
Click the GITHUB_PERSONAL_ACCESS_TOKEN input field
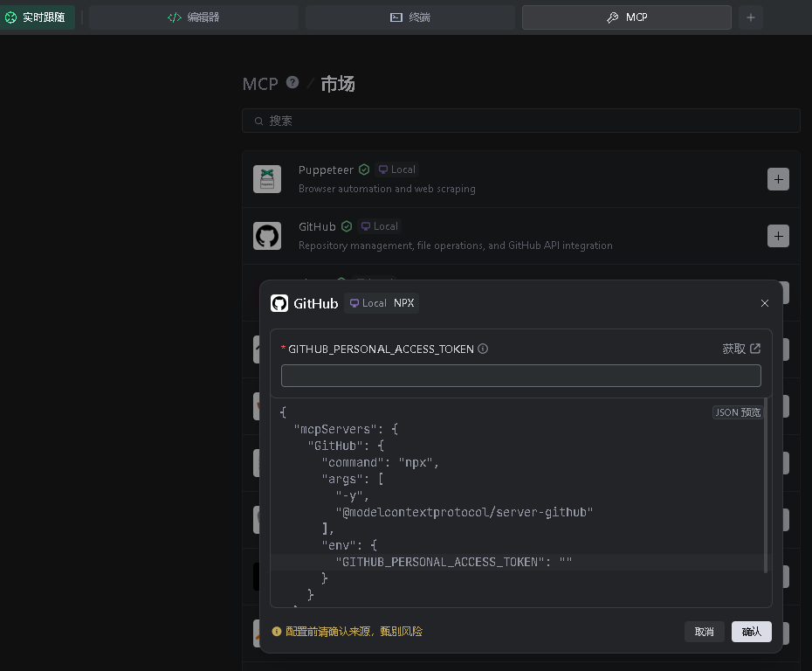(521, 376)
